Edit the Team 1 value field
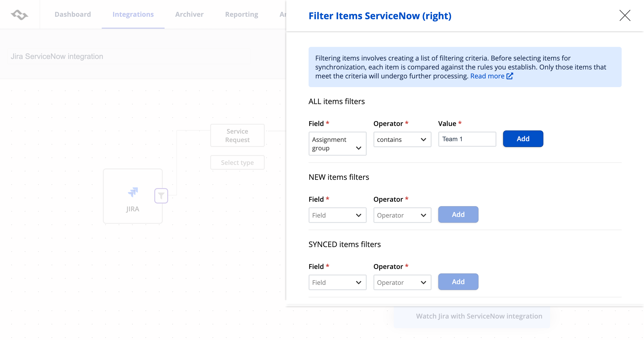Image resolution: width=644 pixels, height=340 pixels. pyautogui.click(x=467, y=139)
